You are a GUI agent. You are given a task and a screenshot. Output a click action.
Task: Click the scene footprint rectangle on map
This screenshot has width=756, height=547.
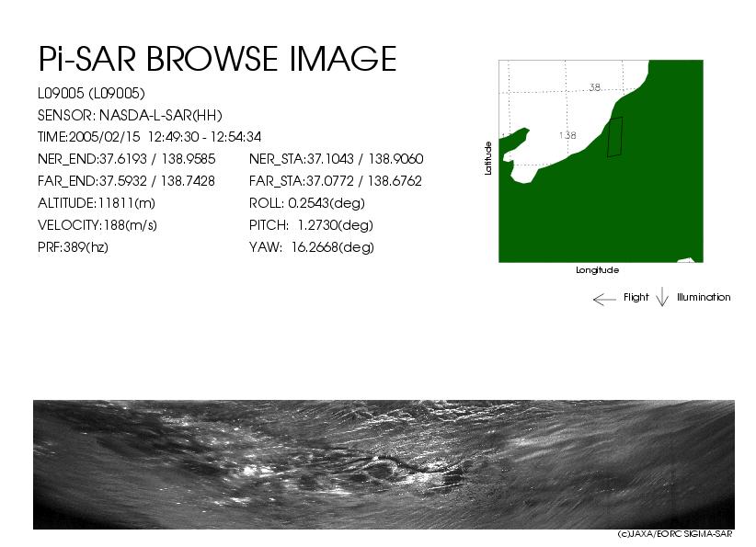[614, 137]
